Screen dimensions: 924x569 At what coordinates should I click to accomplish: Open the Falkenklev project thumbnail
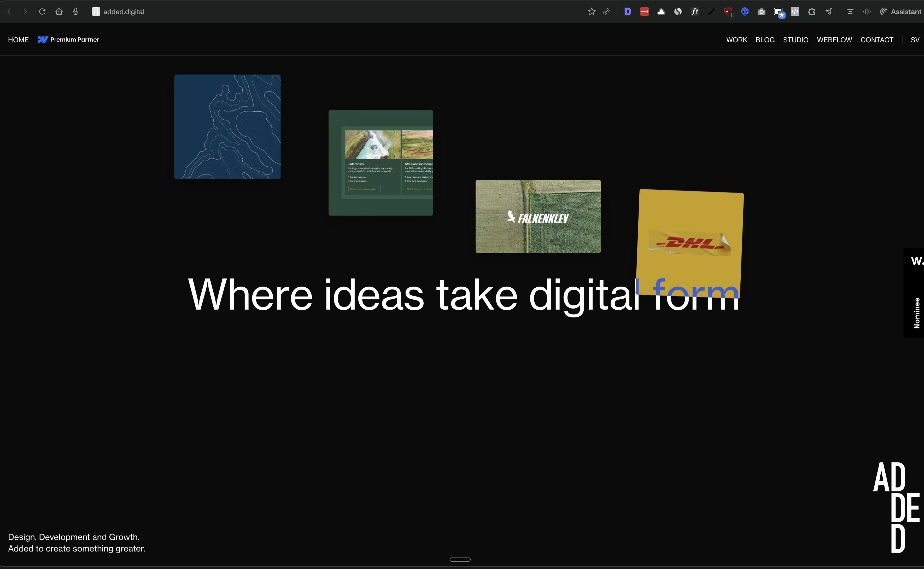(x=538, y=216)
